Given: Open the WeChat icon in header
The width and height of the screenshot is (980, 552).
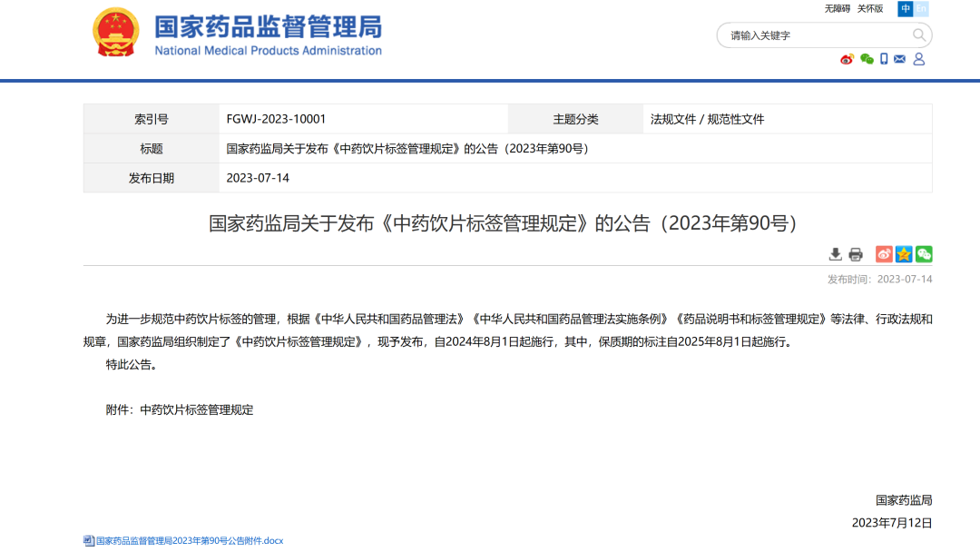Looking at the screenshot, I should click(x=867, y=59).
